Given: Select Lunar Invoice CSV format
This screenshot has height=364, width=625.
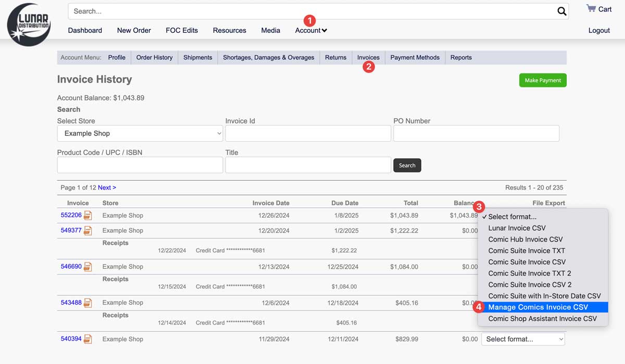Looking at the screenshot, I should coord(517,228).
